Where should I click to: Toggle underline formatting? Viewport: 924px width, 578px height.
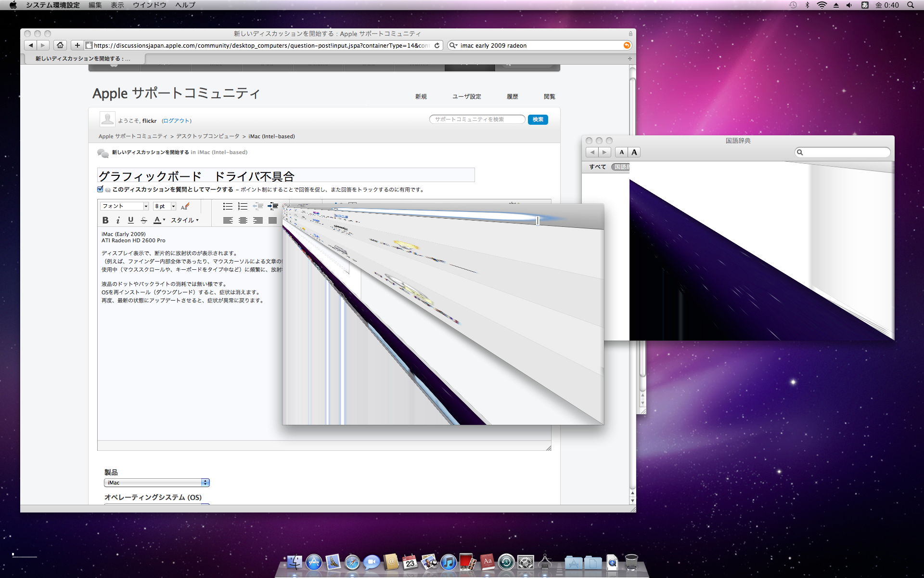point(130,220)
